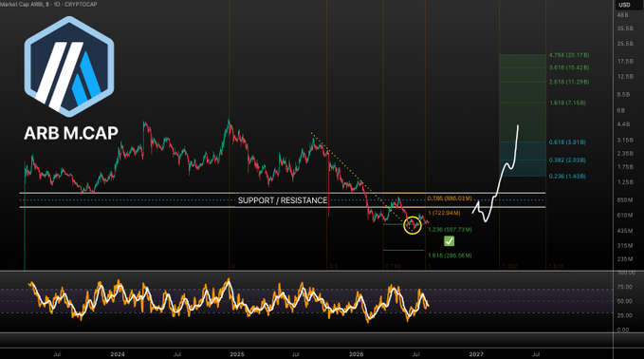Viewport: 644px width, 359px height.
Task: Click the 48B price axis label
Action: [622, 15]
